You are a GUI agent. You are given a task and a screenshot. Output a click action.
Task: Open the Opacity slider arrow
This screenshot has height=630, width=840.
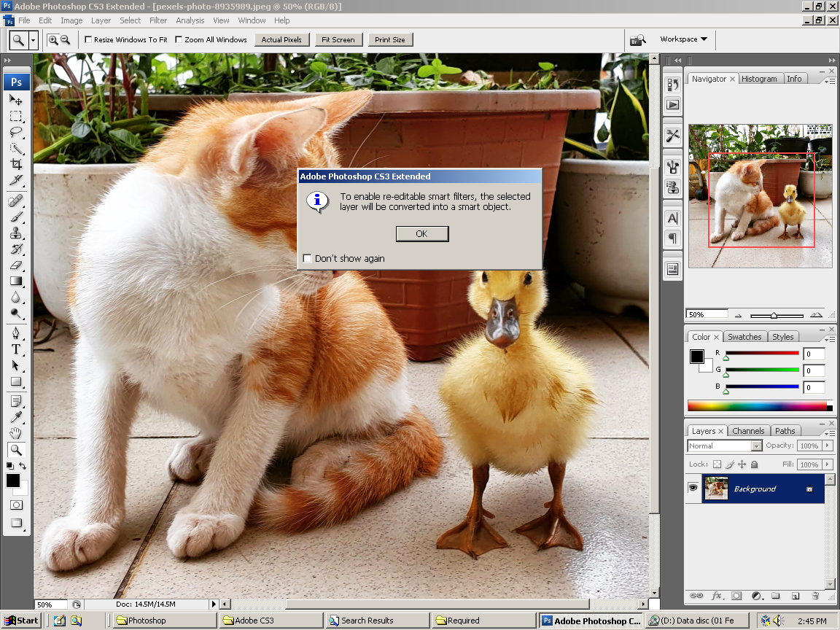[827, 446]
